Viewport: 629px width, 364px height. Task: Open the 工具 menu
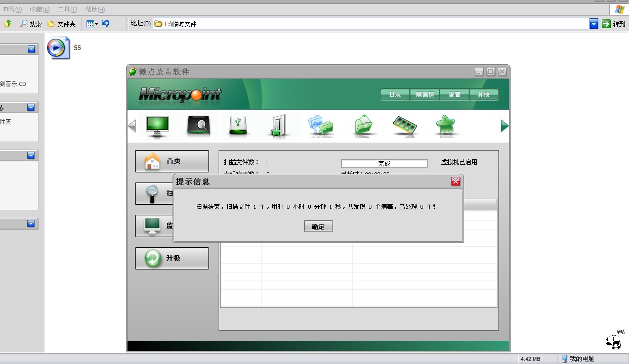point(67,10)
